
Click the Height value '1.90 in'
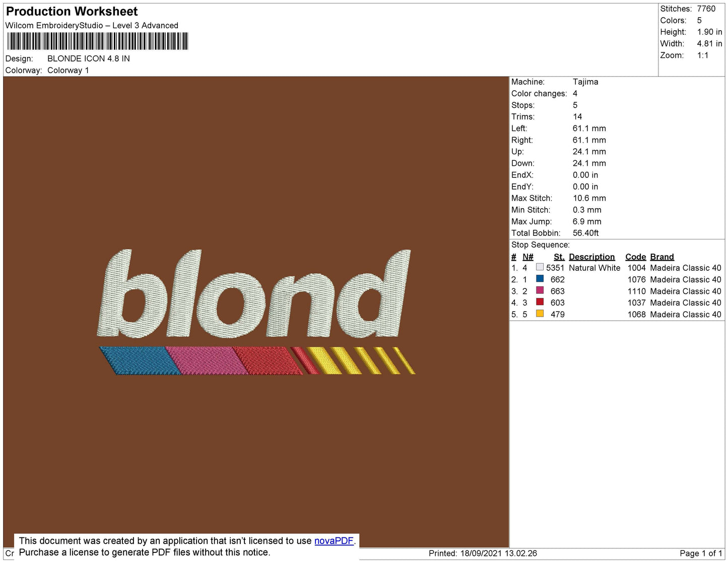[709, 32]
